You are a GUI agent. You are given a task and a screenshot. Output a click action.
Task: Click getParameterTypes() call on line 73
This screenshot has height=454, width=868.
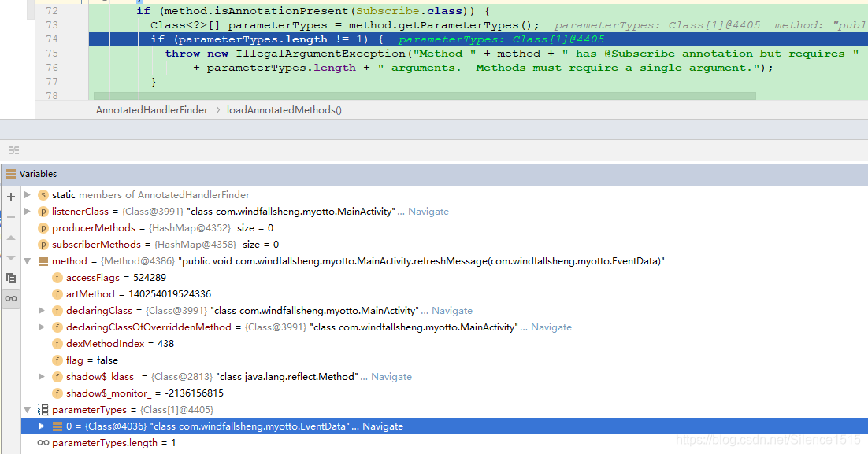pos(466,25)
